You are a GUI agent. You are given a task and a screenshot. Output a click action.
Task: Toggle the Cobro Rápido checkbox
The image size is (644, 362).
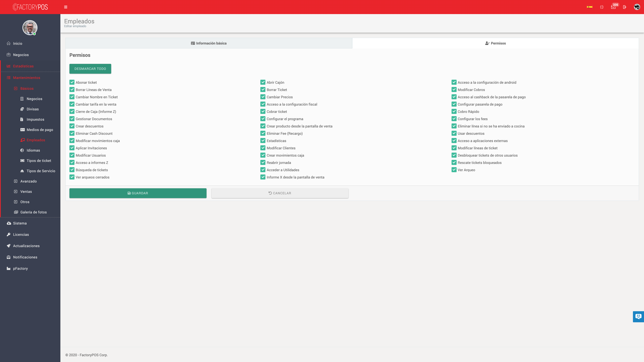click(454, 111)
